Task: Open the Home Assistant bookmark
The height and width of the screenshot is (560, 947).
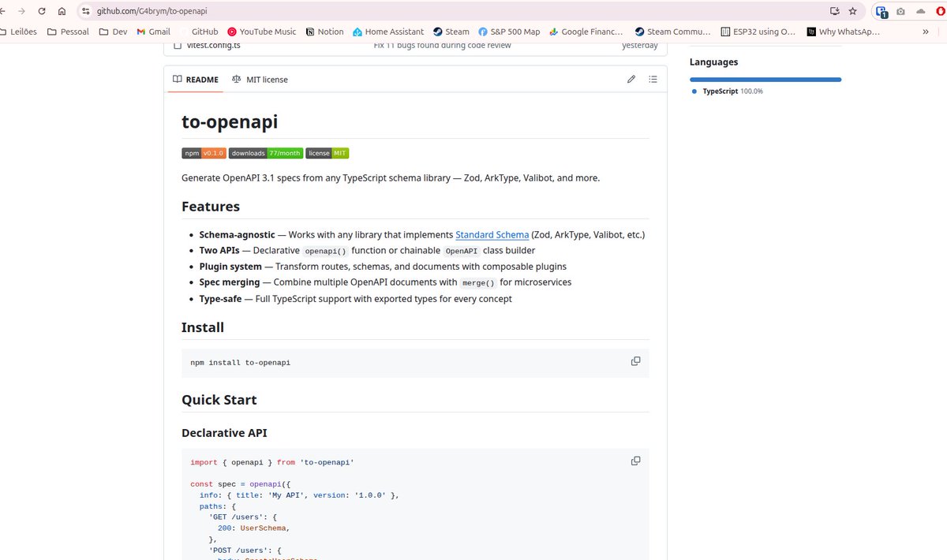Action: coord(388,32)
